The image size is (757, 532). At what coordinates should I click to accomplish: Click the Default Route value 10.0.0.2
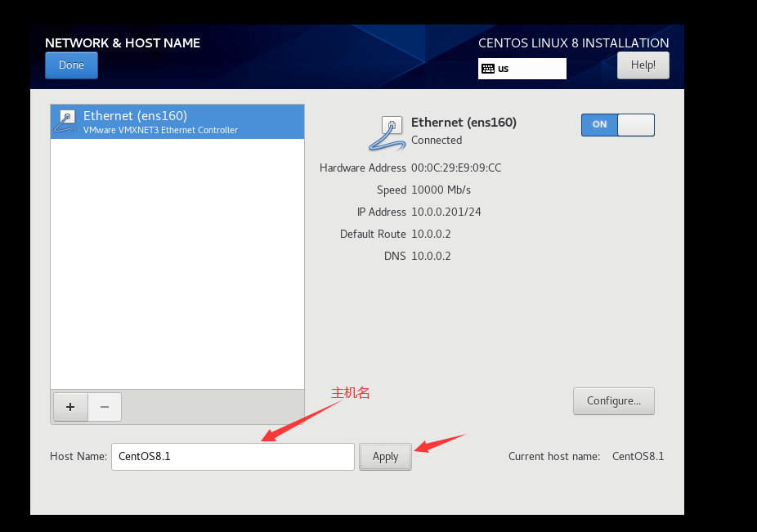click(x=431, y=235)
